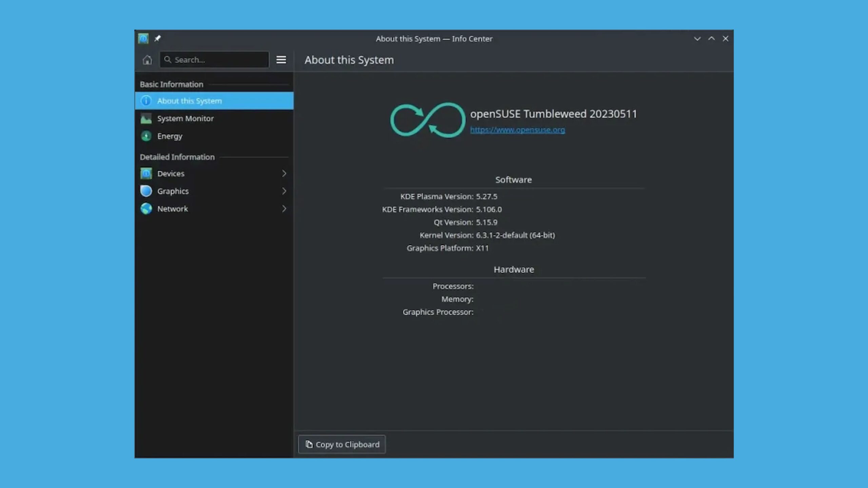The width and height of the screenshot is (868, 488).
Task: Click the System Monitor chart icon
Action: [146, 118]
